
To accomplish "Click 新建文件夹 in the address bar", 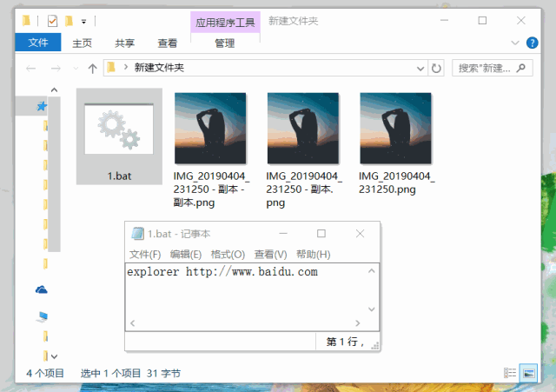I will tap(159, 68).
